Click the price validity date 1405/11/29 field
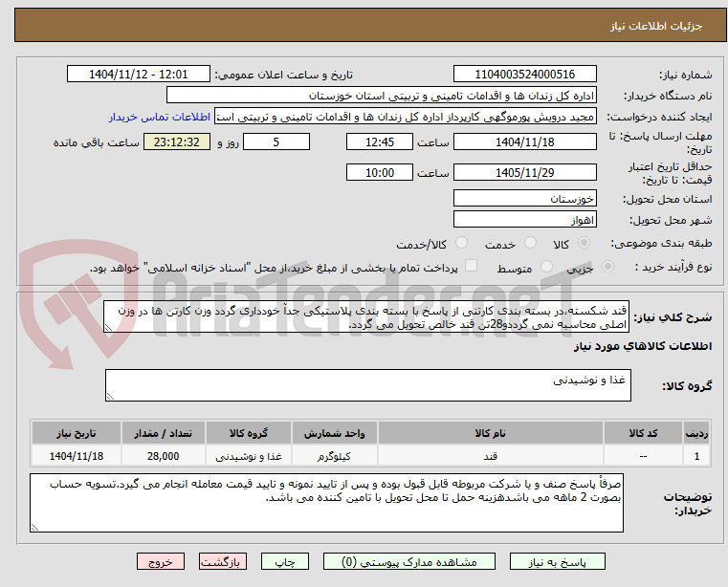 pyautogui.click(x=525, y=173)
